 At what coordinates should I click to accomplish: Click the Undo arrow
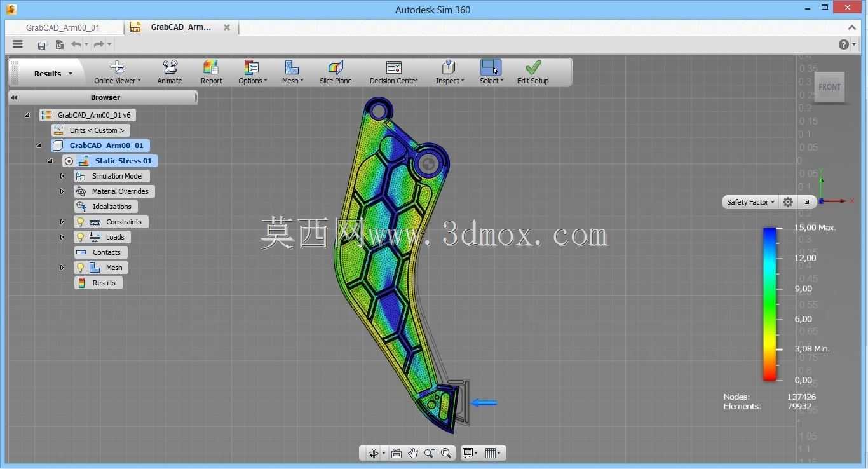pos(76,44)
